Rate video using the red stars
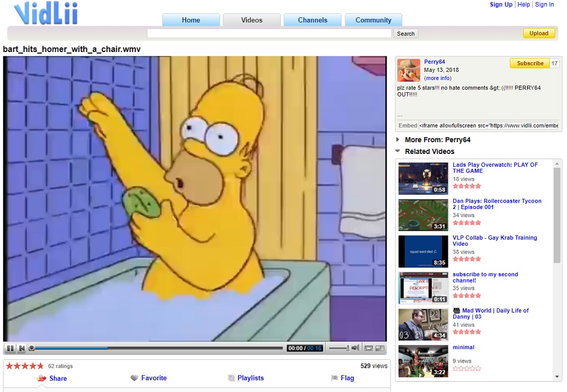The image size is (567, 392). 25,366
